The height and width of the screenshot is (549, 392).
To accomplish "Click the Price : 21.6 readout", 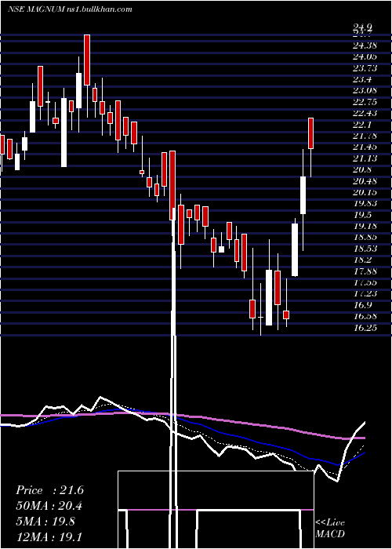I will pyautogui.click(x=49, y=490).
